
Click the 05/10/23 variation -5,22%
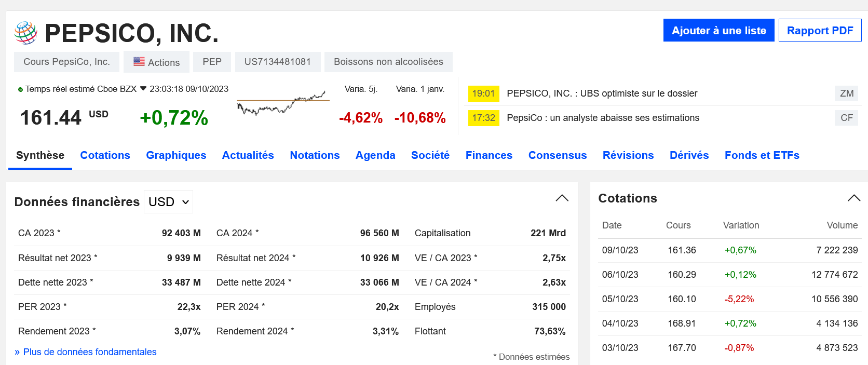(x=739, y=299)
